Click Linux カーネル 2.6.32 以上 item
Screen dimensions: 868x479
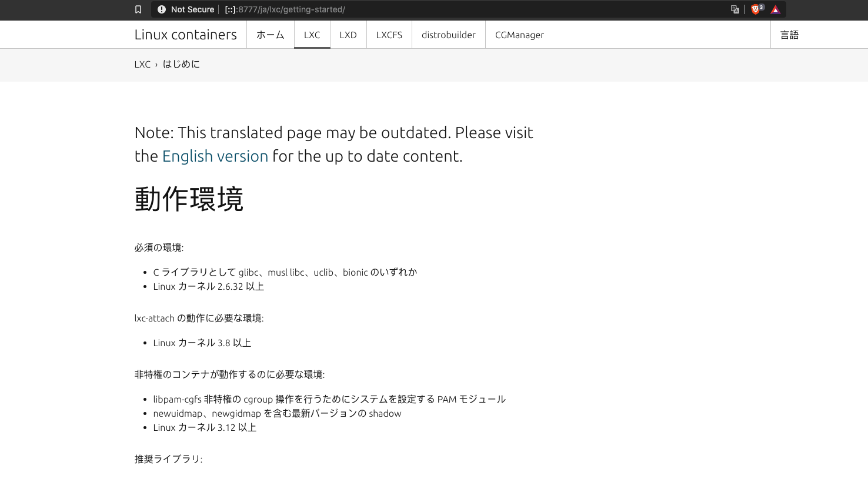coord(209,286)
